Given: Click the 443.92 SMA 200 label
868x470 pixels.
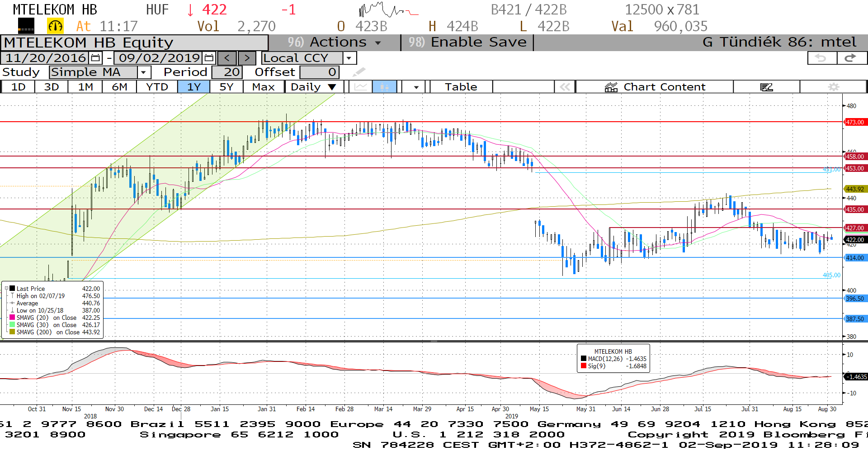Looking at the screenshot, I should tap(855, 189).
